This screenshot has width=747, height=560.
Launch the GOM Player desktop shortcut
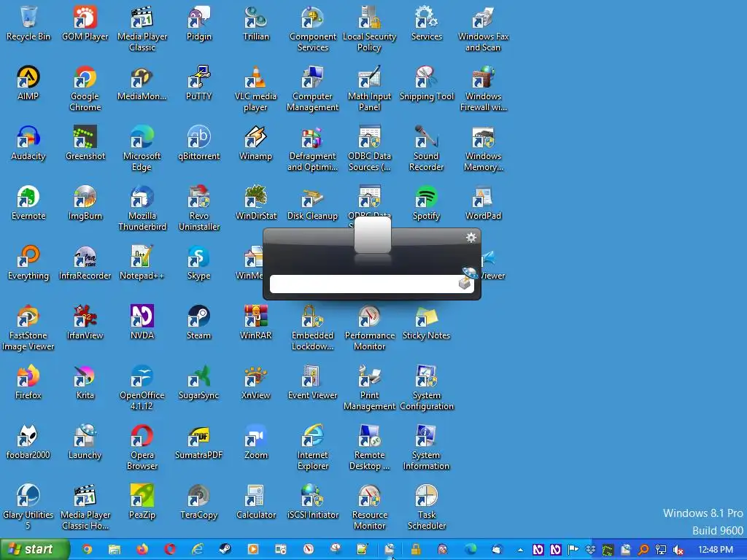pyautogui.click(x=85, y=23)
